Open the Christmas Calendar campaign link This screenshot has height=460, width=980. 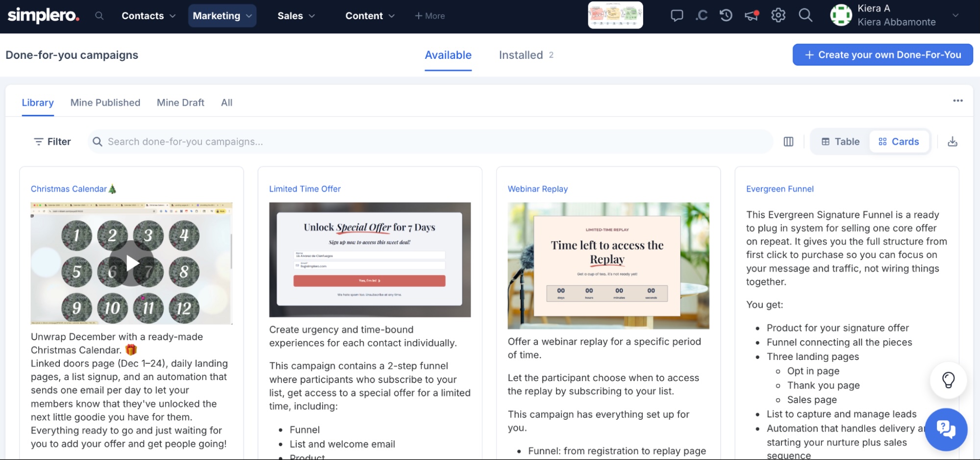(x=74, y=189)
